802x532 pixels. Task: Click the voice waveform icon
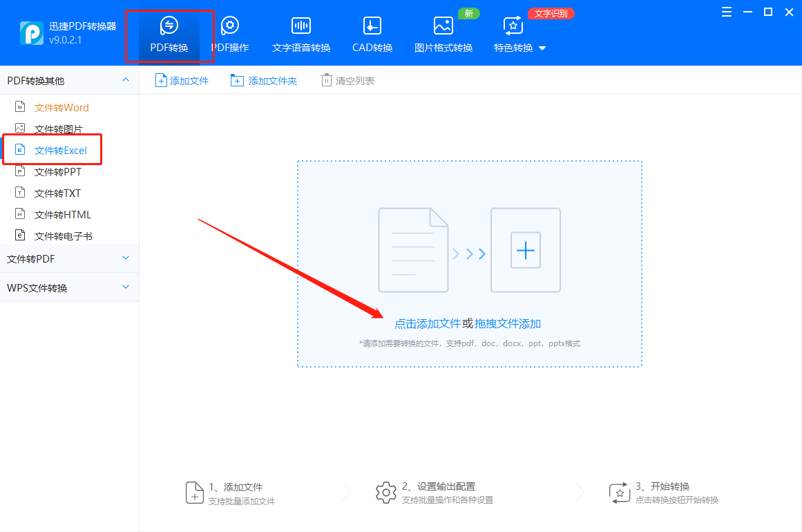(301, 25)
